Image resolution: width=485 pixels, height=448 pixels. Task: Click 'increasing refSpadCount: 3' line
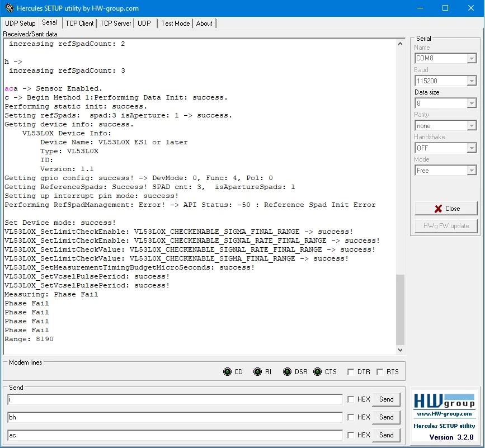point(67,71)
